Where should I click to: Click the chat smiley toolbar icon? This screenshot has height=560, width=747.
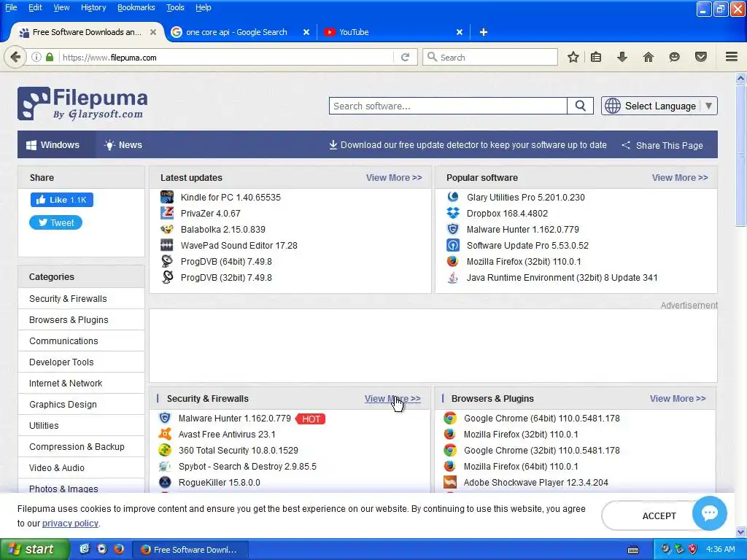pos(674,57)
